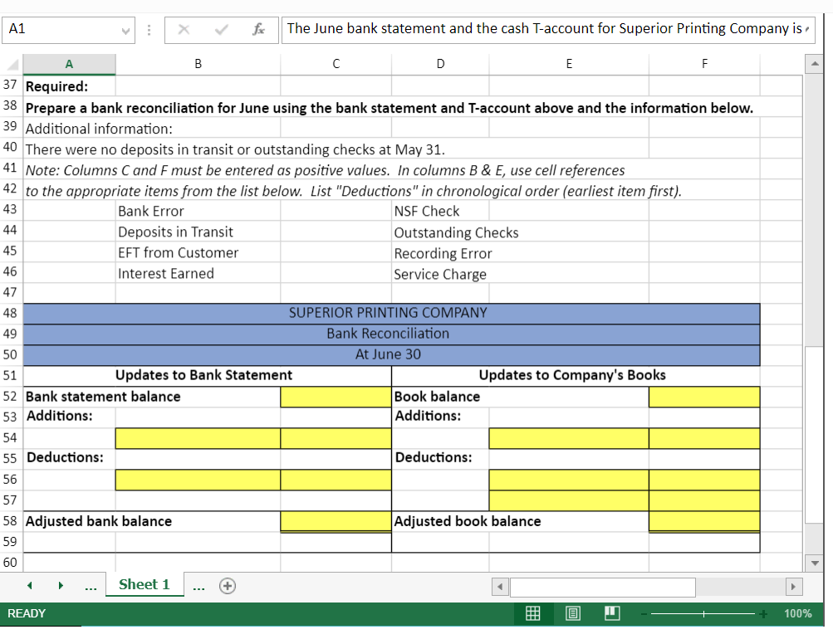Click the Cancel formula X icon
This screenshot has height=644, width=833.
point(184,29)
